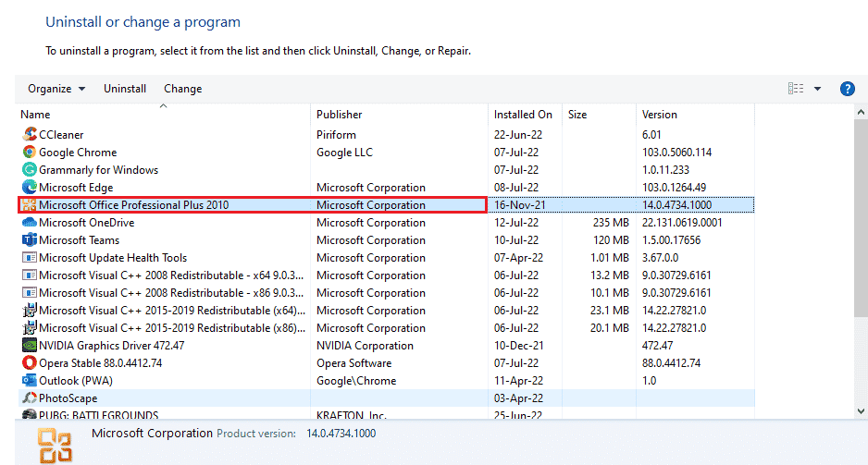Select the Microsoft Edge icon
Image resolution: width=868 pixels, height=465 pixels.
[29, 188]
